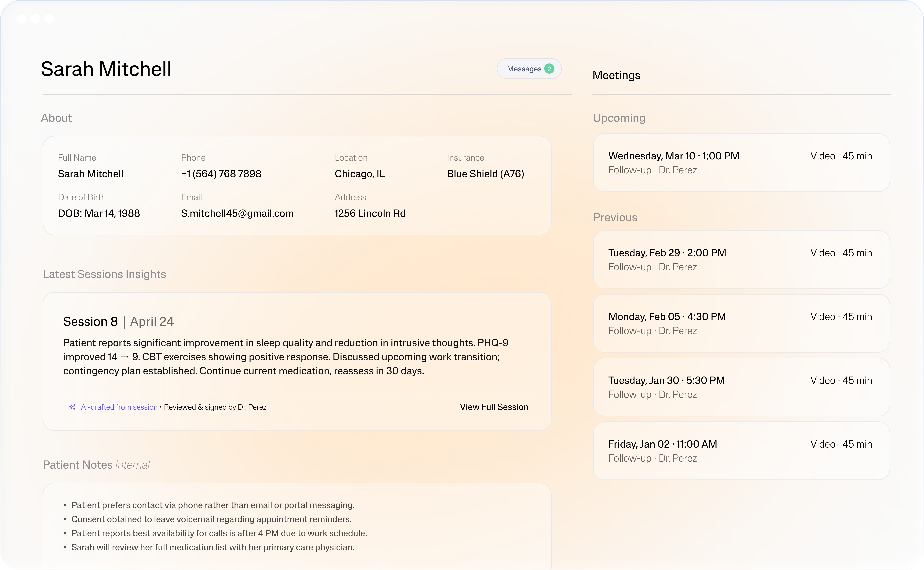Open the Friday, Jan 02 meeting card
This screenshot has height=570, width=924.
click(741, 450)
